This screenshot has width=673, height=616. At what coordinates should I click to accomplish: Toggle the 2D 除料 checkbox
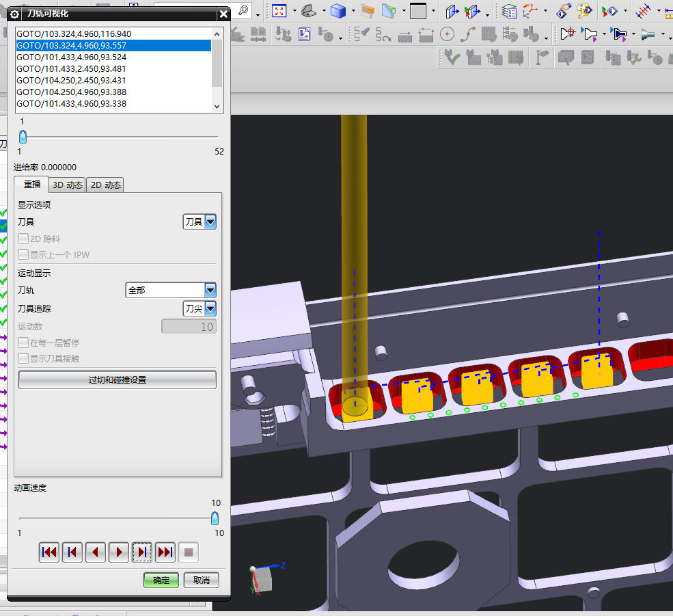point(24,239)
